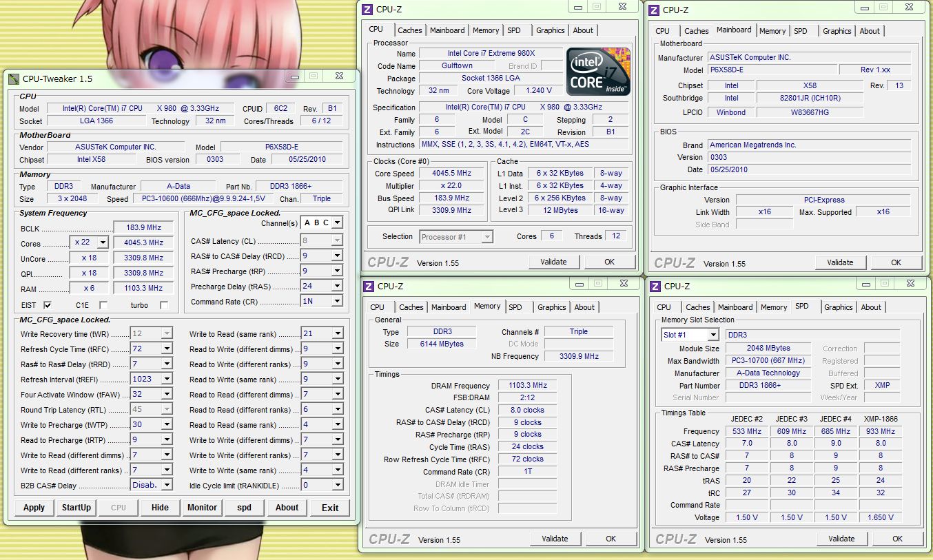This screenshot has width=933, height=560.
Task: Click the Max Bandwidth value PC3-10700 (667 MHz)
Action: pos(770,361)
